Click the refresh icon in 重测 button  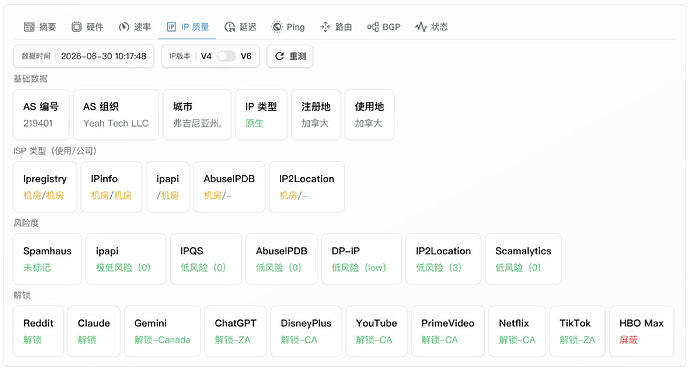pyautogui.click(x=279, y=56)
